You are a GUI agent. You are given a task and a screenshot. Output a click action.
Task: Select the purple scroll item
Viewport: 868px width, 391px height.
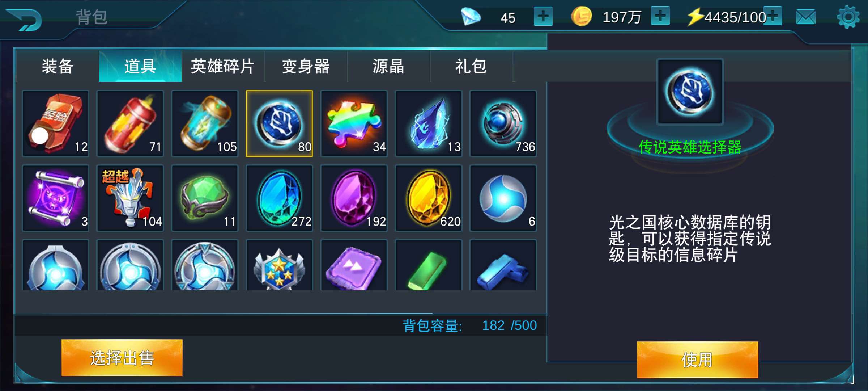pos(55,198)
